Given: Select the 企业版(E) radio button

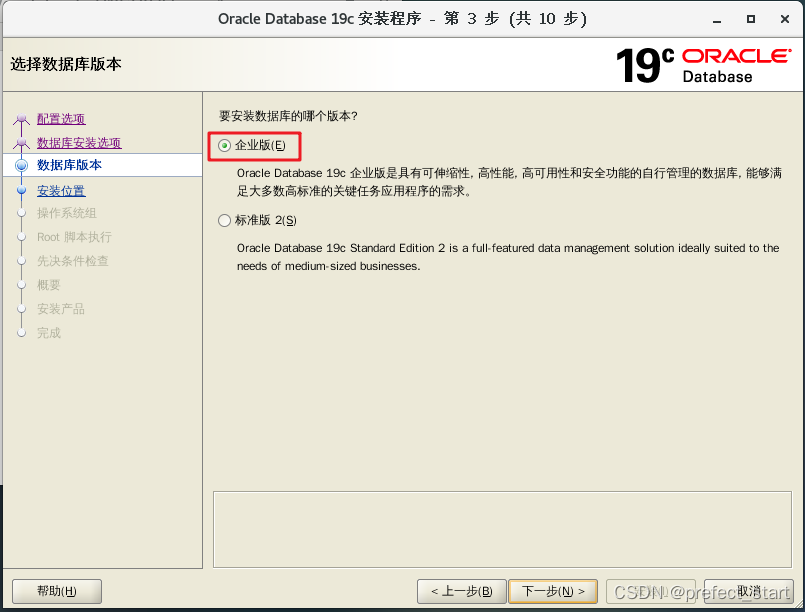Looking at the screenshot, I should 224,146.
